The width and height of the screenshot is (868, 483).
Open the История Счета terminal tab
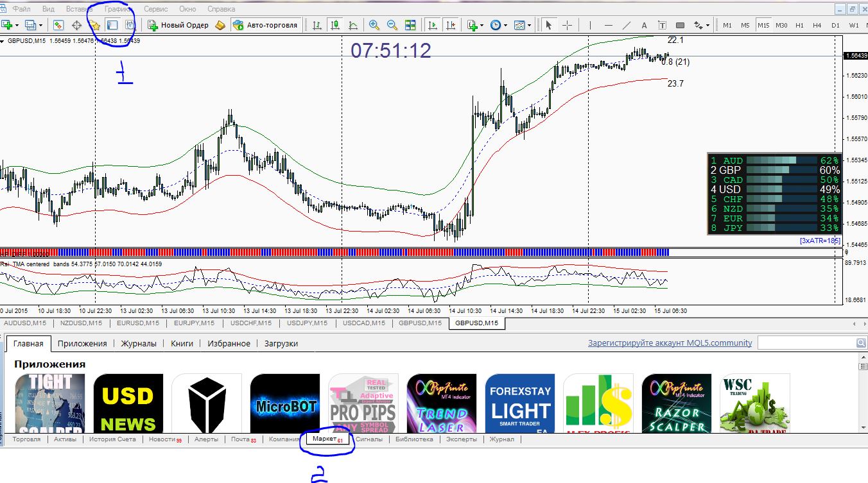(112, 439)
